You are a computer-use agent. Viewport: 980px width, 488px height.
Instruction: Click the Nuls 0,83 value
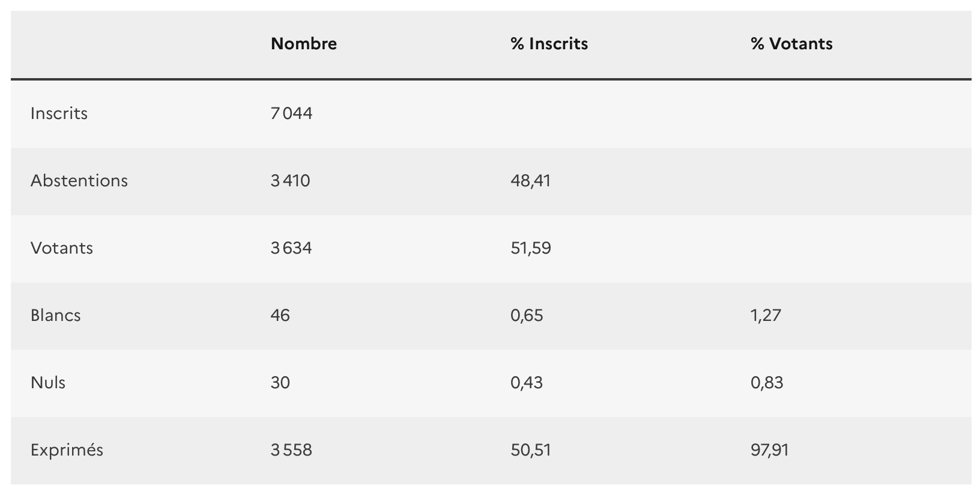click(767, 383)
